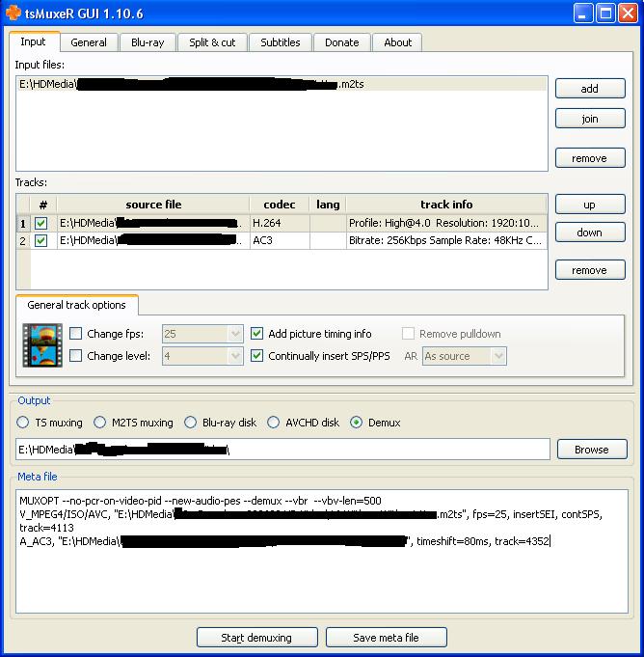
Task: Enable the Change fps checkbox
Action: pyautogui.click(x=75, y=334)
